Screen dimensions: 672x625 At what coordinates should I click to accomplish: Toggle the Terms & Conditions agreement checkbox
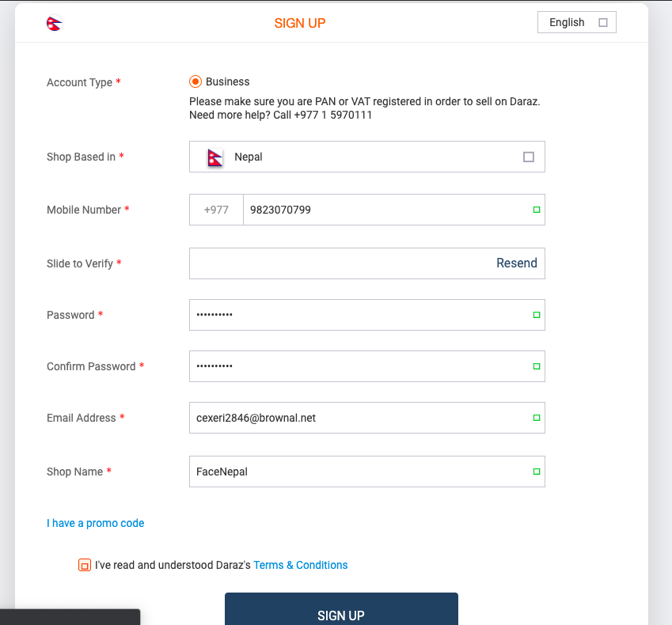coord(85,566)
